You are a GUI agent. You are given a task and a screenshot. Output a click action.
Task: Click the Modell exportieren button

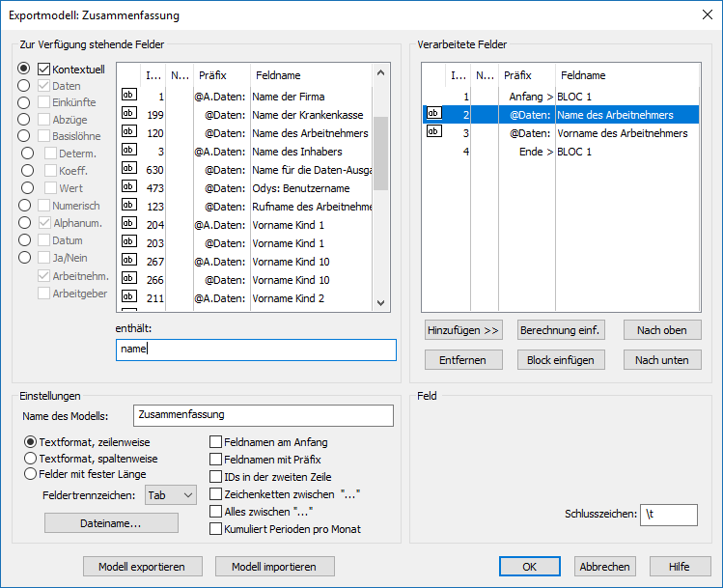click(x=143, y=567)
